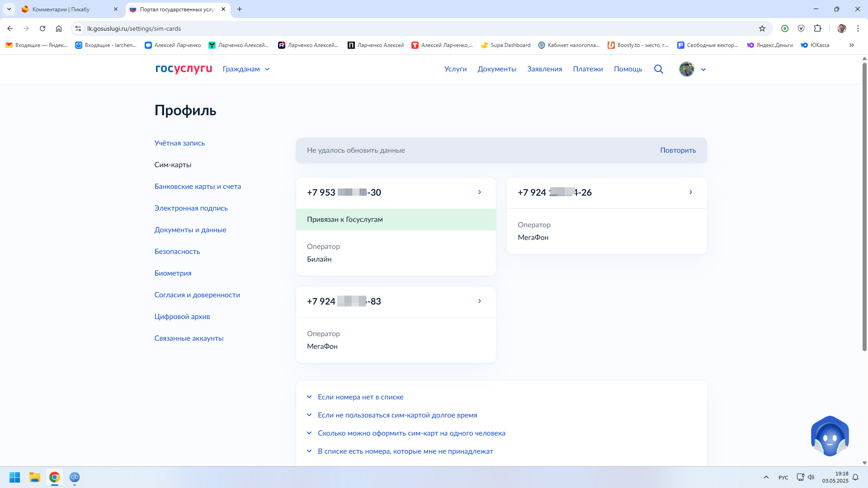The width and height of the screenshot is (868, 488).
Task: Expand "Если номера нет в списке"
Action: [x=360, y=397]
